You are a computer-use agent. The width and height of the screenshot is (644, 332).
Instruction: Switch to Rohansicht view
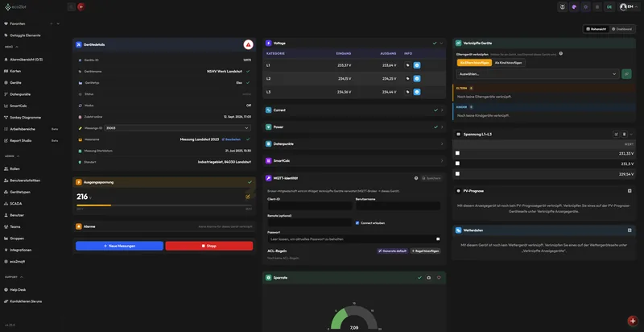click(x=597, y=29)
